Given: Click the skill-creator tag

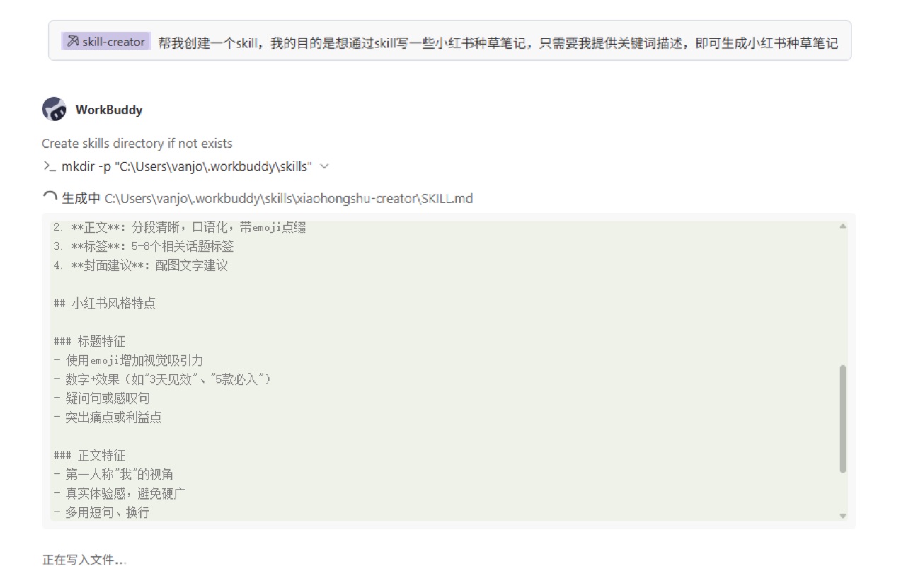Looking at the screenshot, I should (106, 42).
